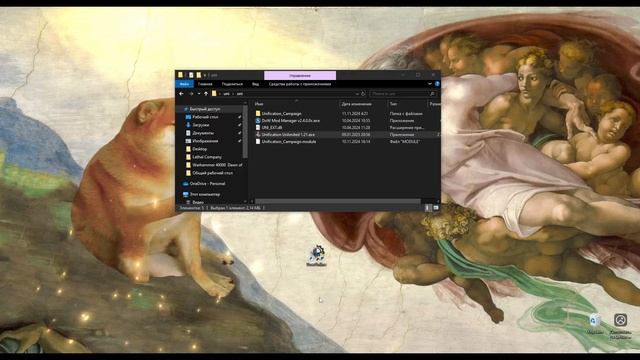Open Explorer help question mark icon

tap(437, 84)
